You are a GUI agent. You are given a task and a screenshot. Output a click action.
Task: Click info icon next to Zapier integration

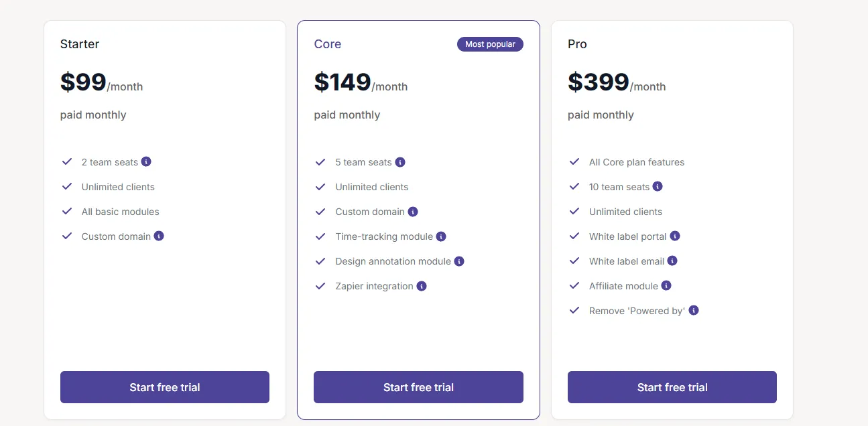(x=422, y=285)
